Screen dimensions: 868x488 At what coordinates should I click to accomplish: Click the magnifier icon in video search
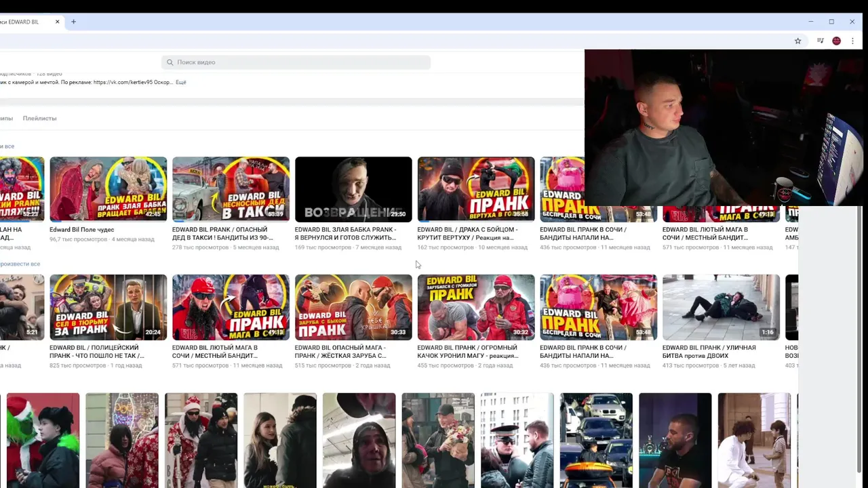(170, 62)
